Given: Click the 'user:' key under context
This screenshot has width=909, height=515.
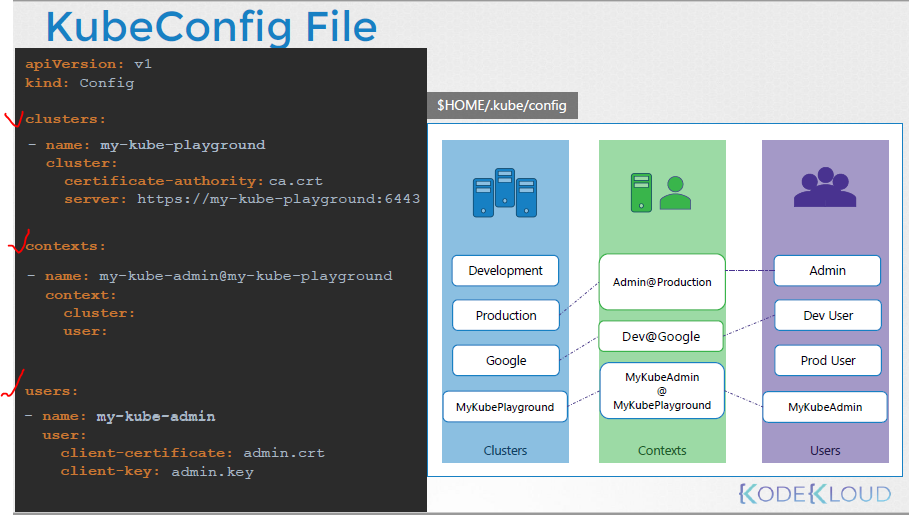Looking at the screenshot, I should (85, 331).
